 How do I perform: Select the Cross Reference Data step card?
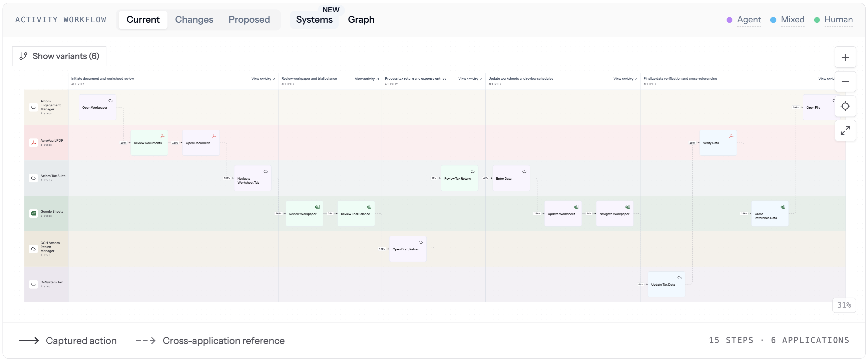(x=770, y=213)
